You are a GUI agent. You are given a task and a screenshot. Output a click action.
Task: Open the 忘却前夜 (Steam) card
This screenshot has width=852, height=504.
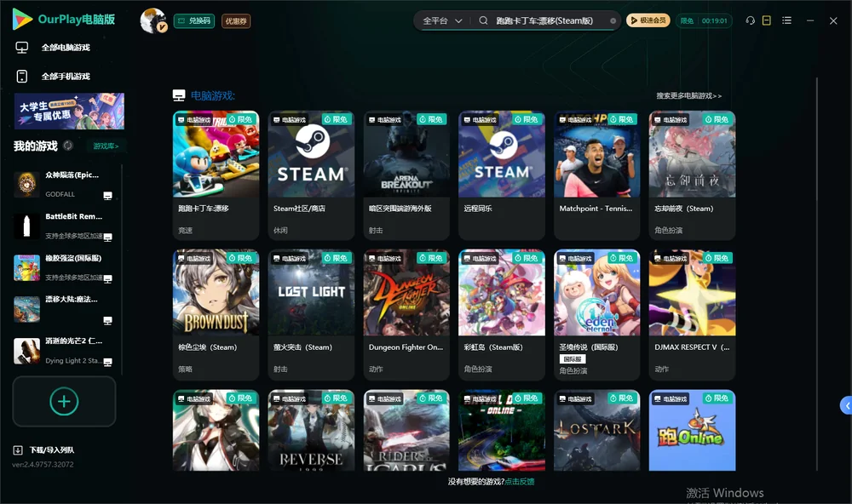click(x=692, y=175)
